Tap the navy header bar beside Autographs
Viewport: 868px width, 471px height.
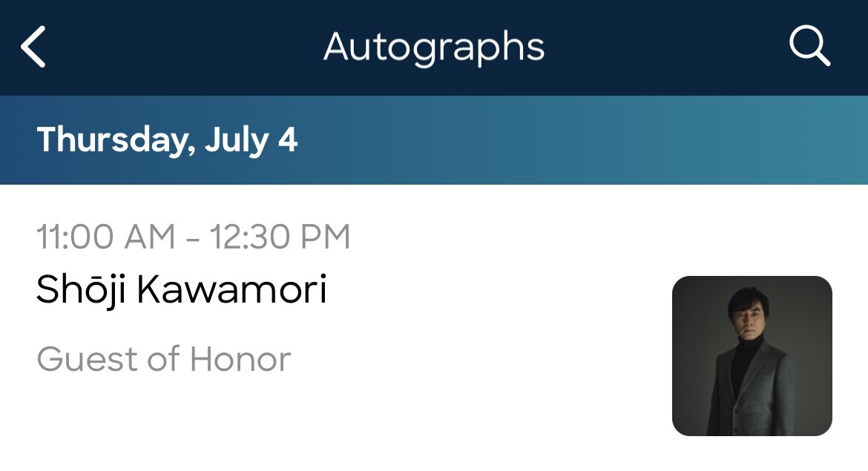click(664, 47)
